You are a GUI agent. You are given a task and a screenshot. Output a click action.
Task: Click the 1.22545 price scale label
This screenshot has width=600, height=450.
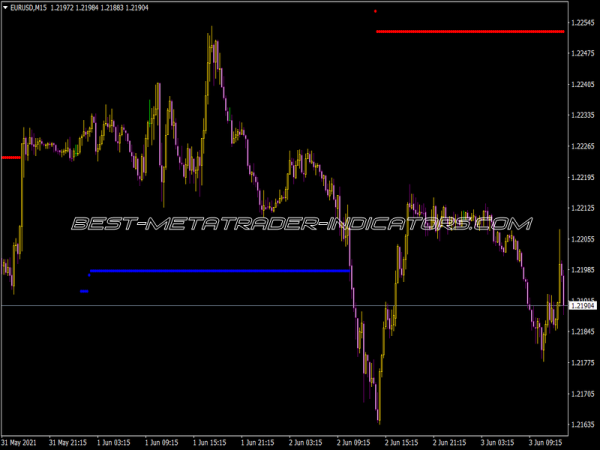(581, 23)
